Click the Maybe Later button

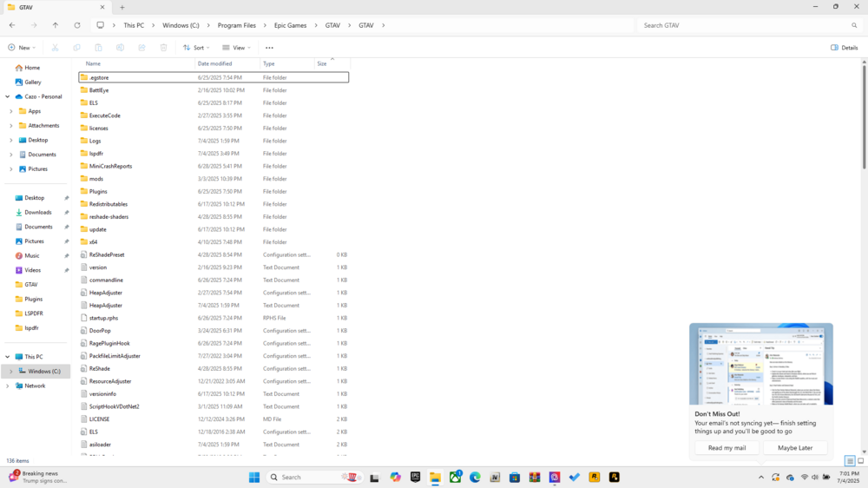(x=795, y=447)
